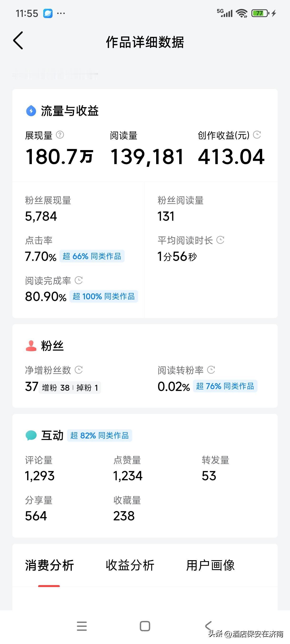Tap the back arrow in the header

pos(18,41)
